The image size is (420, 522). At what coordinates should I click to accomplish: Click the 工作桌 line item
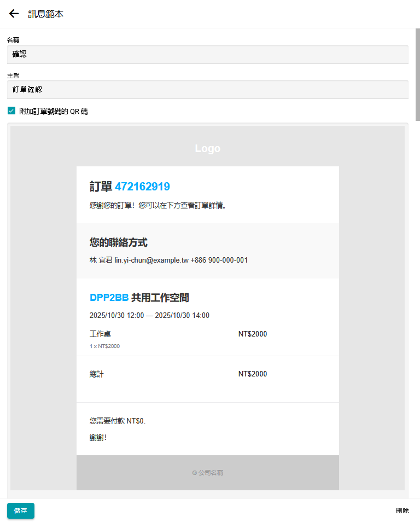pos(100,334)
